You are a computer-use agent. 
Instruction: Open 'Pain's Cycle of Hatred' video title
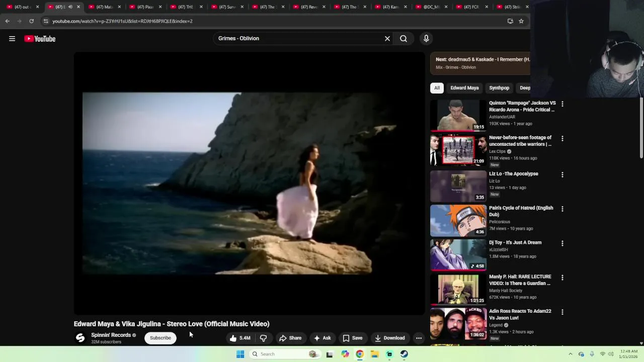[x=521, y=211]
